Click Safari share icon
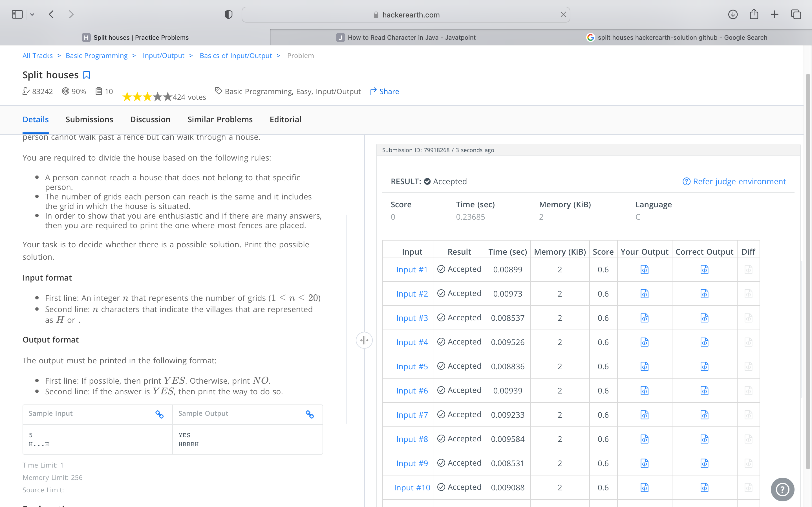812x507 pixels. click(754, 14)
